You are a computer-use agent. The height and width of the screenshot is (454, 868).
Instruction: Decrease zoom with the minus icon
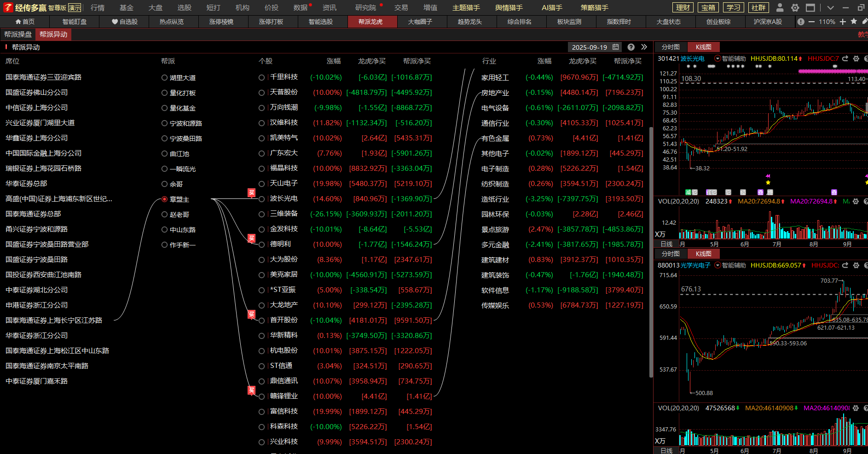811,22
